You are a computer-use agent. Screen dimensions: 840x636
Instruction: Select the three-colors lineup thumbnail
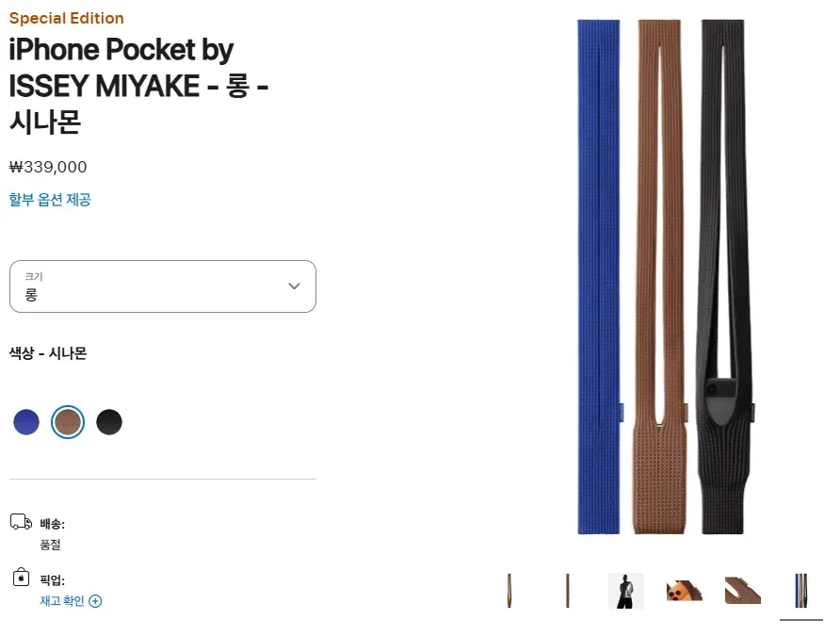point(800,591)
